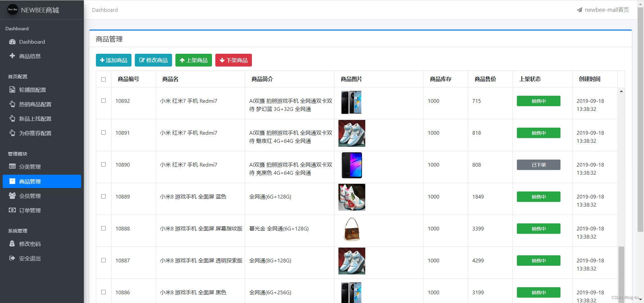Open 商品信息 in the sidebar
Image resolution: width=644 pixels, height=303 pixels.
(x=42, y=56)
